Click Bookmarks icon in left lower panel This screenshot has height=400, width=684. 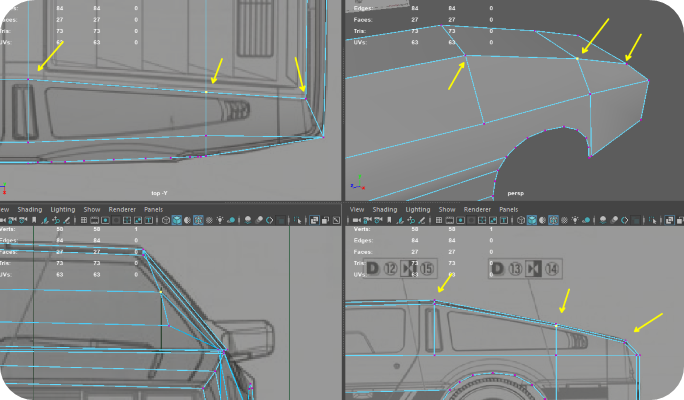34,220
